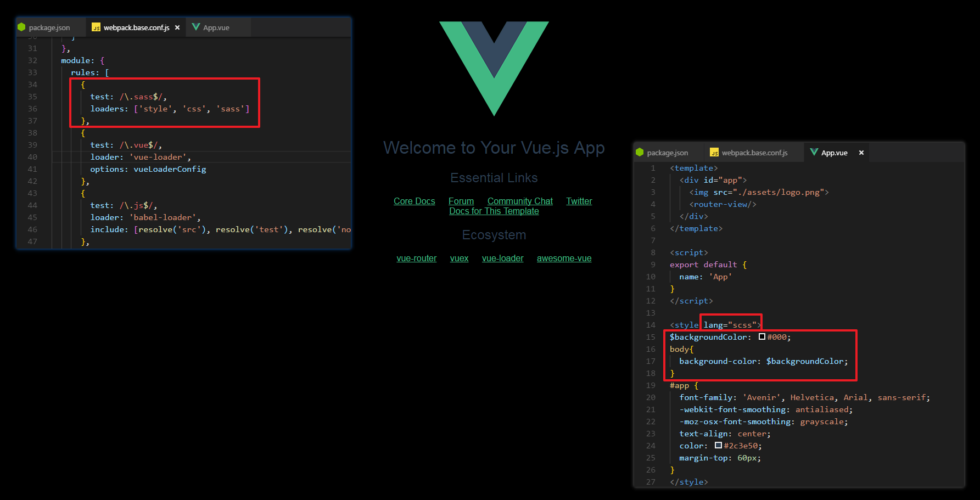The image size is (980, 500).
Task: Click the '-webkit-font-smoothing: antialiased;' line
Action: (766, 409)
